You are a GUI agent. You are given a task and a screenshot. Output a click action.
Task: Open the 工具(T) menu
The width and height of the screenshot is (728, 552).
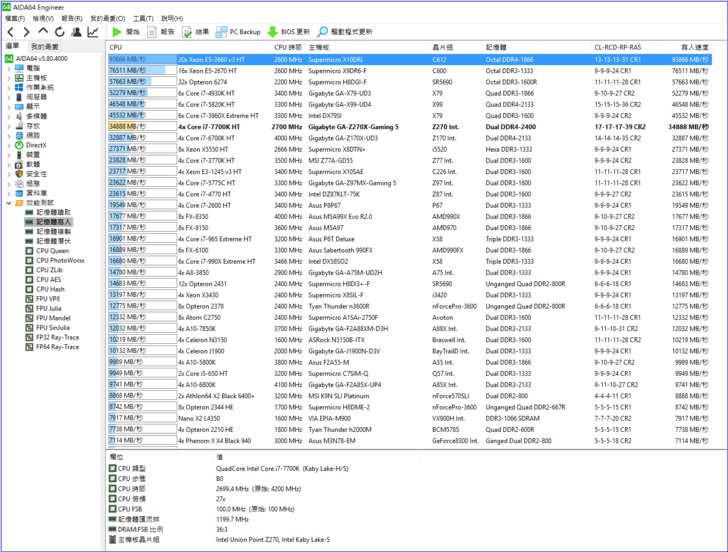(x=143, y=18)
